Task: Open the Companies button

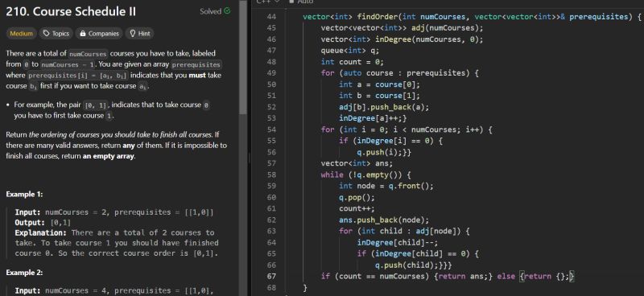Action: click(99, 34)
